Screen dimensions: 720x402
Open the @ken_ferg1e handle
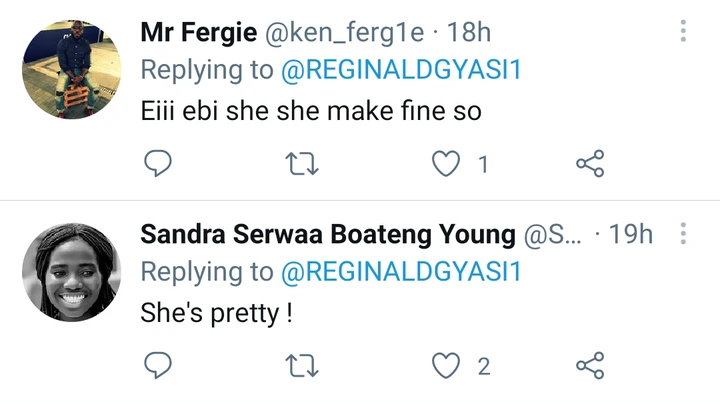pyautogui.click(x=343, y=32)
